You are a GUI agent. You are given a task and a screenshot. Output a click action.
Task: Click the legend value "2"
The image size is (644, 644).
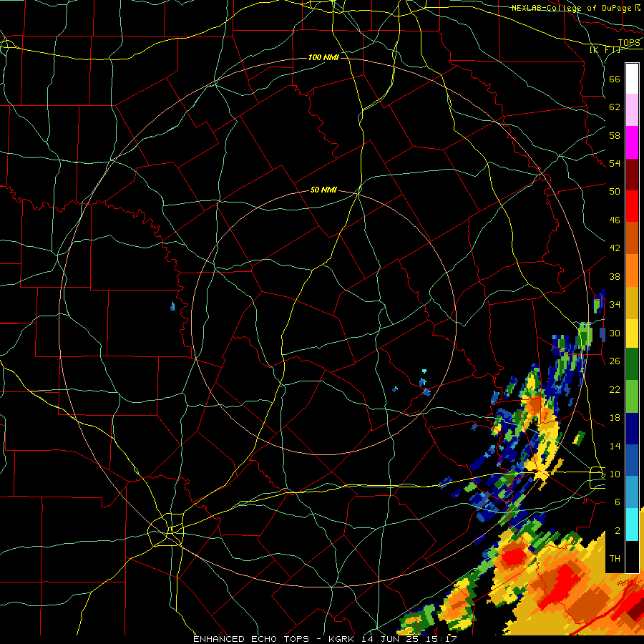[x=617, y=531]
